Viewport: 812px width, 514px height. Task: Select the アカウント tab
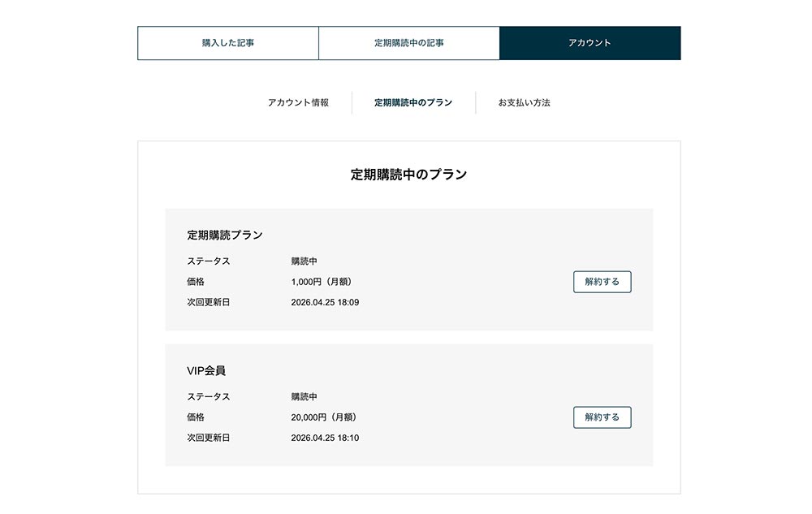coord(590,43)
